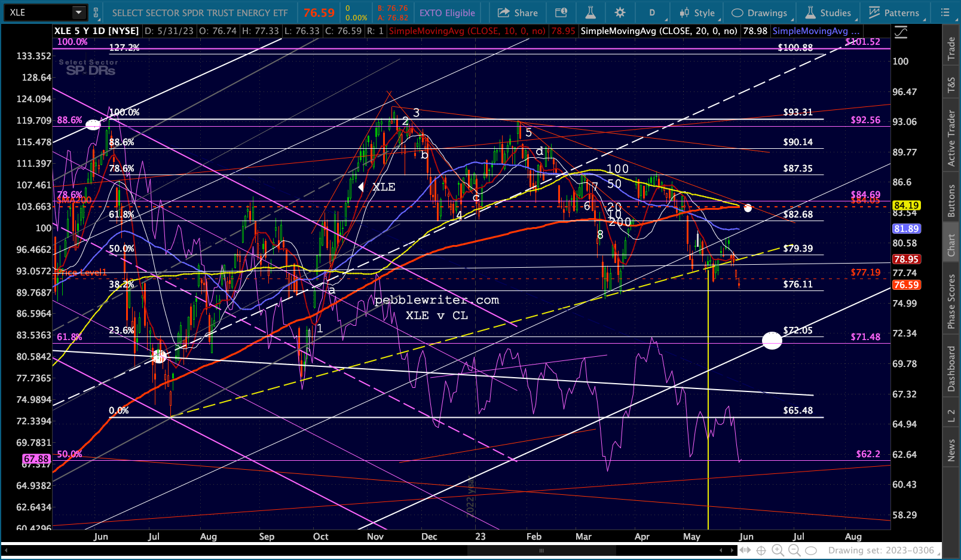
Task: Switch to the T&S side tab
Action: pyautogui.click(x=951, y=85)
